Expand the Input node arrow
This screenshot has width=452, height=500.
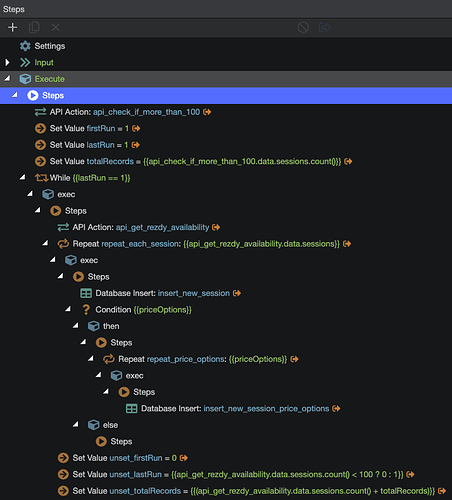7,63
